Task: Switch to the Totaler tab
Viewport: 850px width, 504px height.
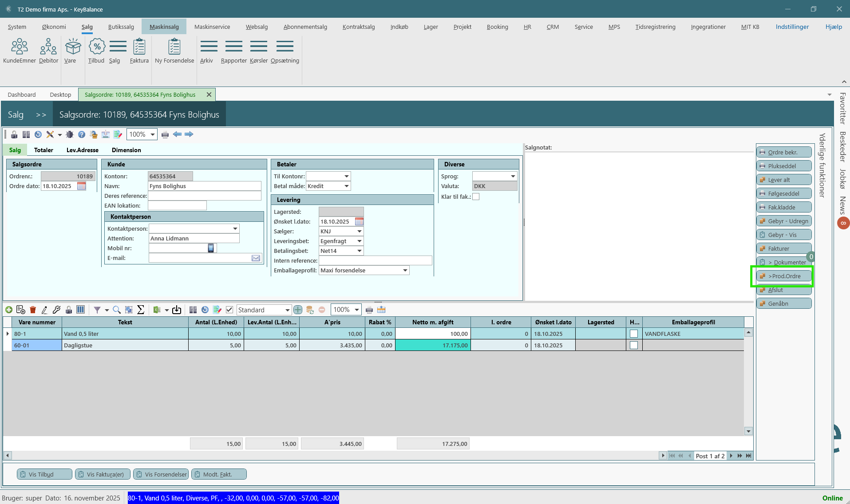Action: tap(43, 150)
